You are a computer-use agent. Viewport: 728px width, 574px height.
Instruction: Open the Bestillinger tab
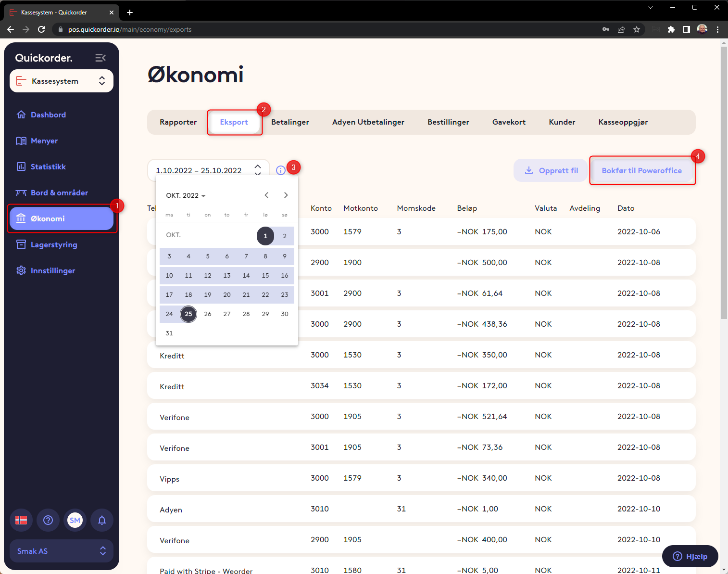448,122
